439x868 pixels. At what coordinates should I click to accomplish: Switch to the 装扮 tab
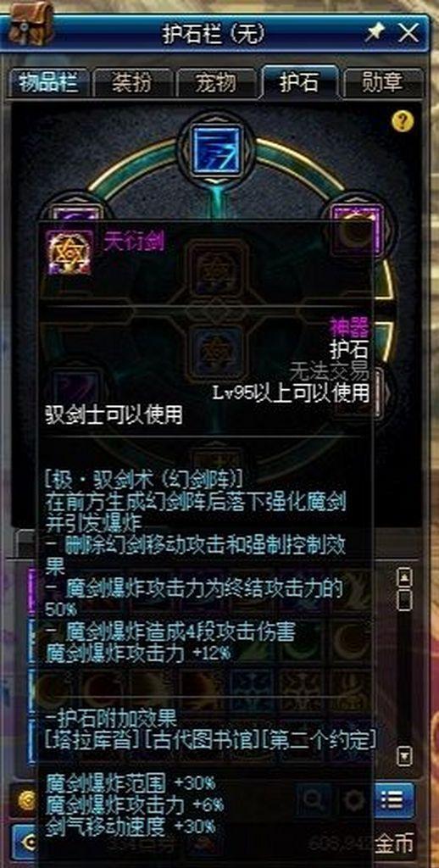[x=133, y=83]
